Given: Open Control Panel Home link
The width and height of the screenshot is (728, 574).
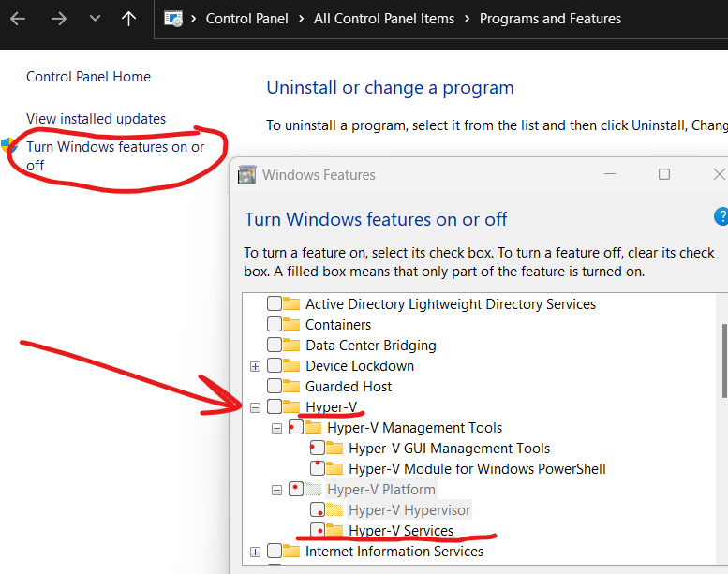Looking at the screenshot, I should pos(88,77).
